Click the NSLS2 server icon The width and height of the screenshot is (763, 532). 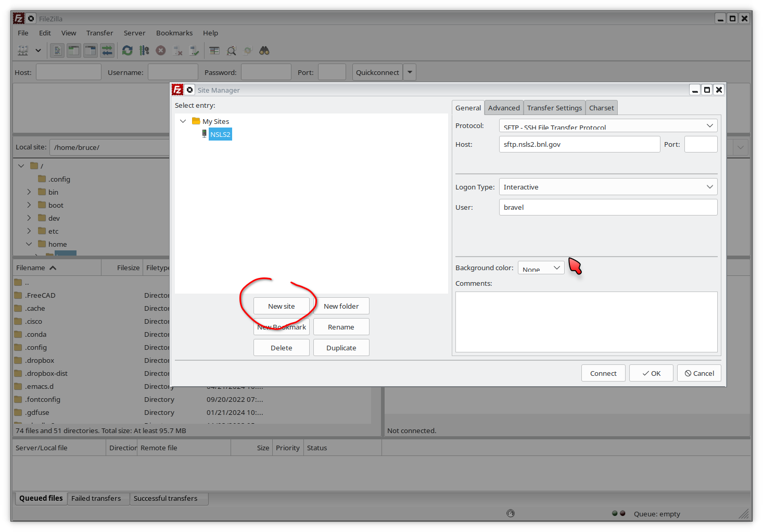pos(204,134)
